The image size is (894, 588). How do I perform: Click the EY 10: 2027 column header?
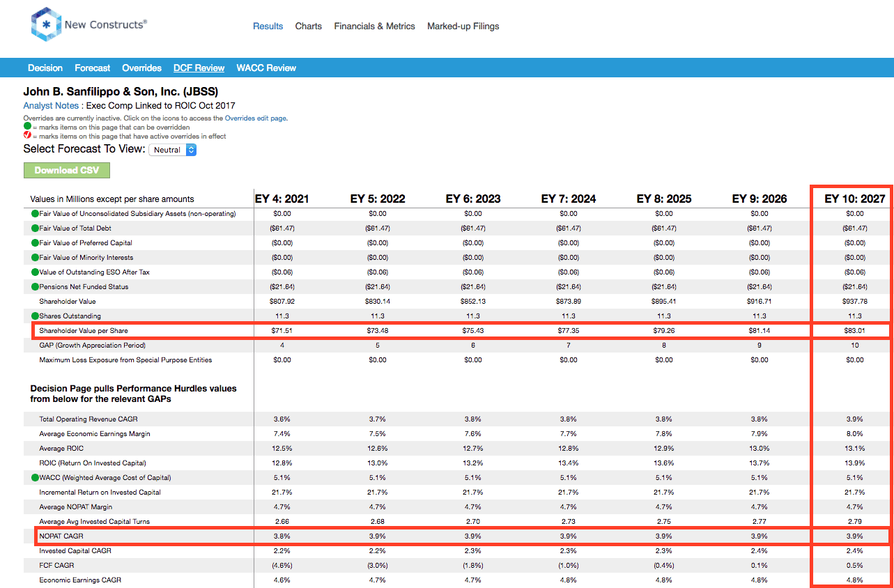(x=855, y=199)
